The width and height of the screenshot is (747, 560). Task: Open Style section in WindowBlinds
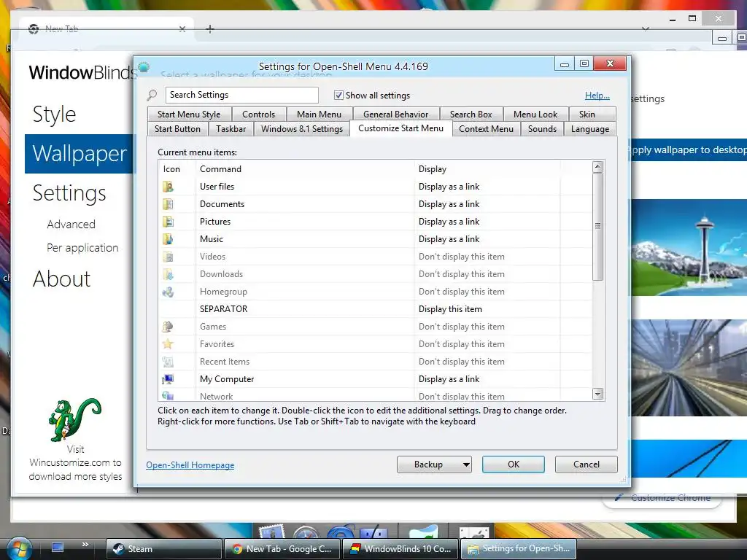[54, 114]
